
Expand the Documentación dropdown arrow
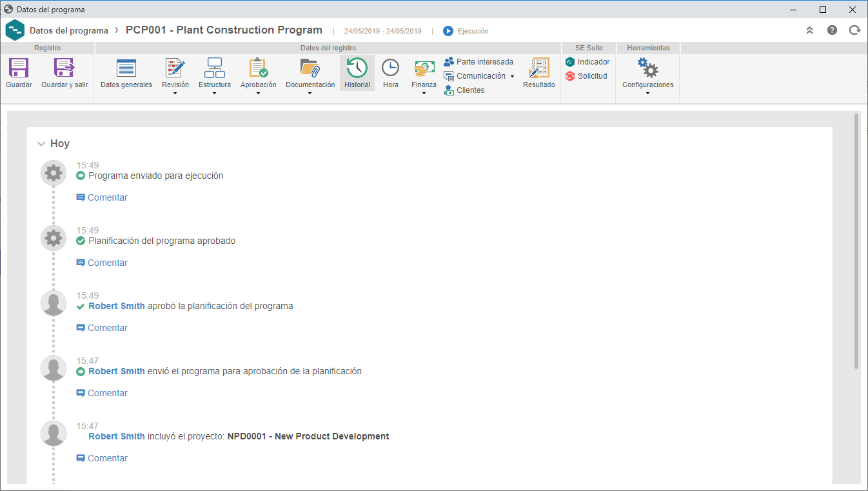[310, 94]
